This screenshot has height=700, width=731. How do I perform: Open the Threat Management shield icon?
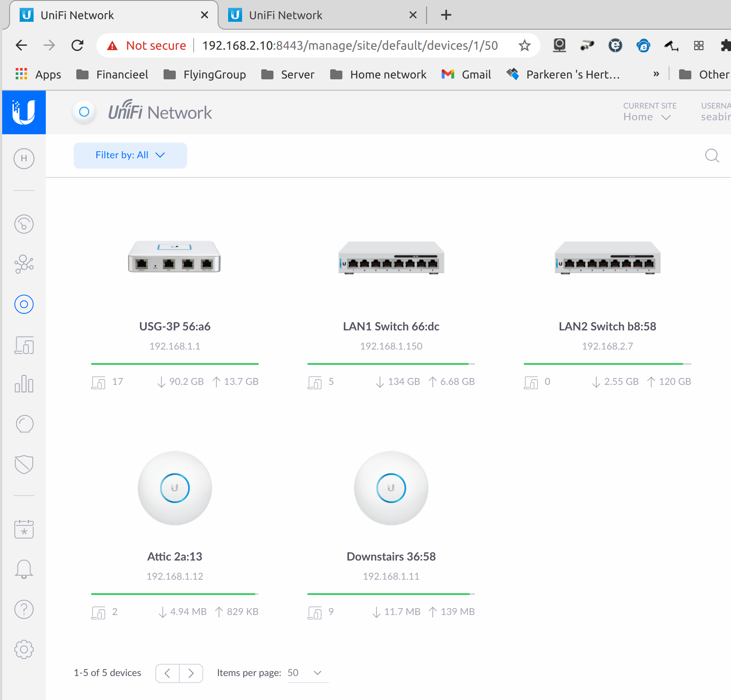click(24, 464)
